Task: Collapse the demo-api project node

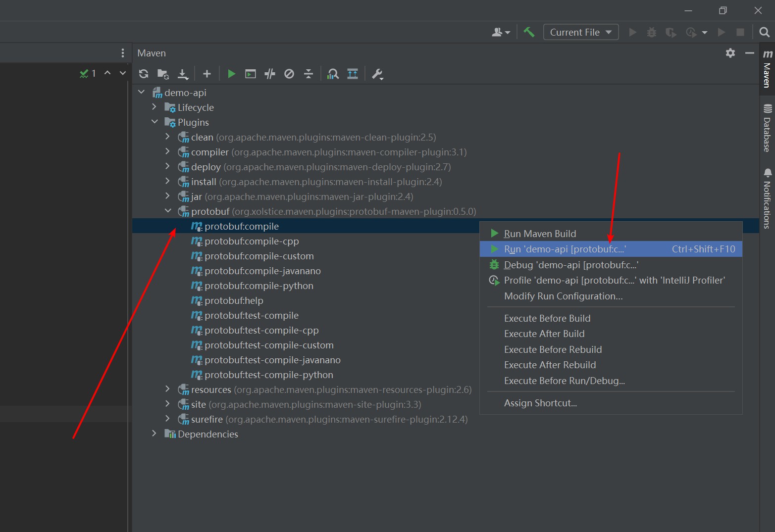Action: 142,92
